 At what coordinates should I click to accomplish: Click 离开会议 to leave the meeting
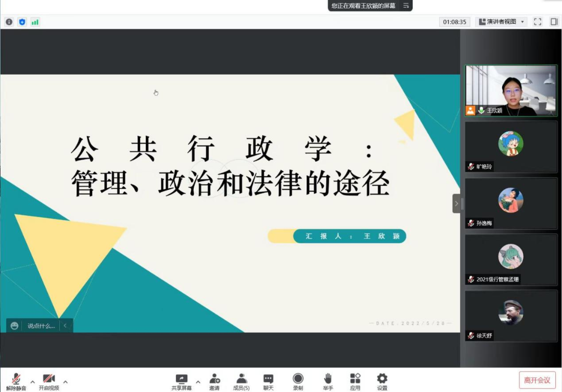(538, 380)
